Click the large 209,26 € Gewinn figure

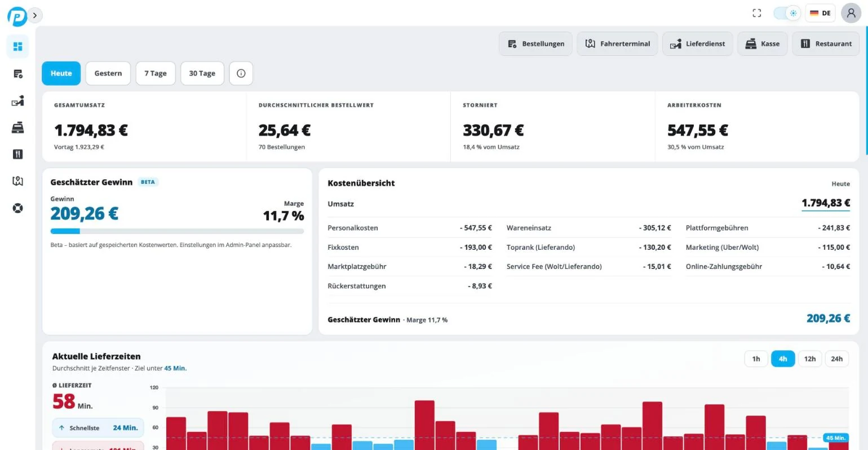click(x=85, y=214)
